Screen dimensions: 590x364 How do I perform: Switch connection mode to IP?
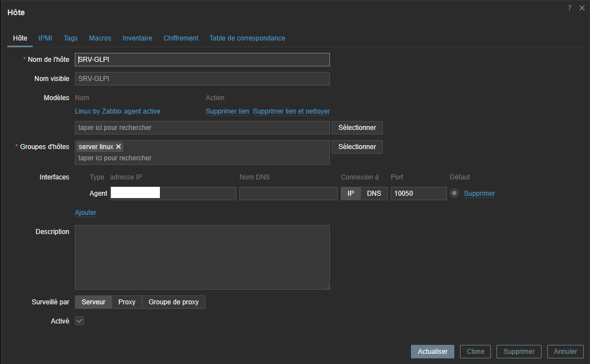pos(351,194)
